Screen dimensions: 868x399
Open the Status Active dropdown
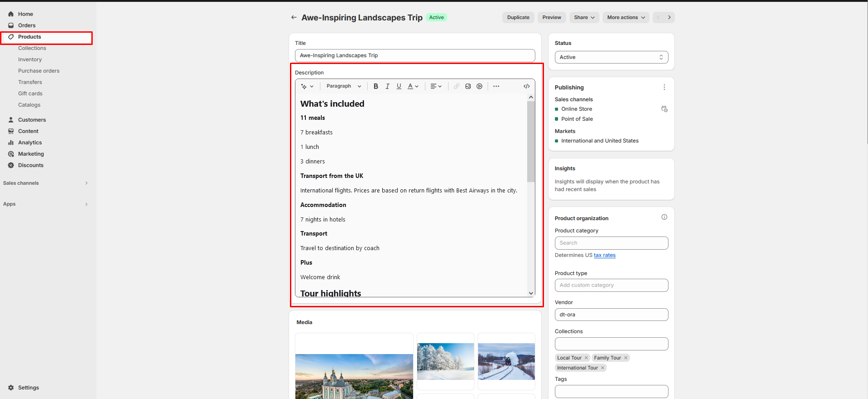click(x=611, y=57)
